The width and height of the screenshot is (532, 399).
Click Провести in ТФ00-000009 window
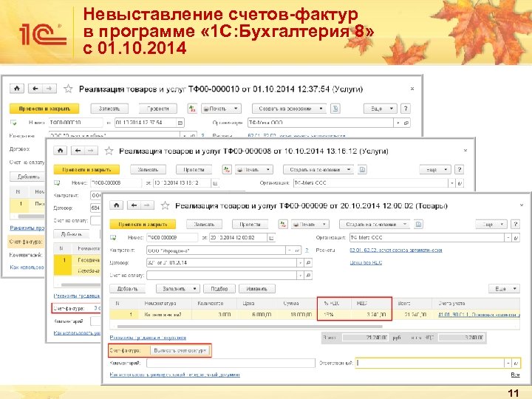coord(250,225)
